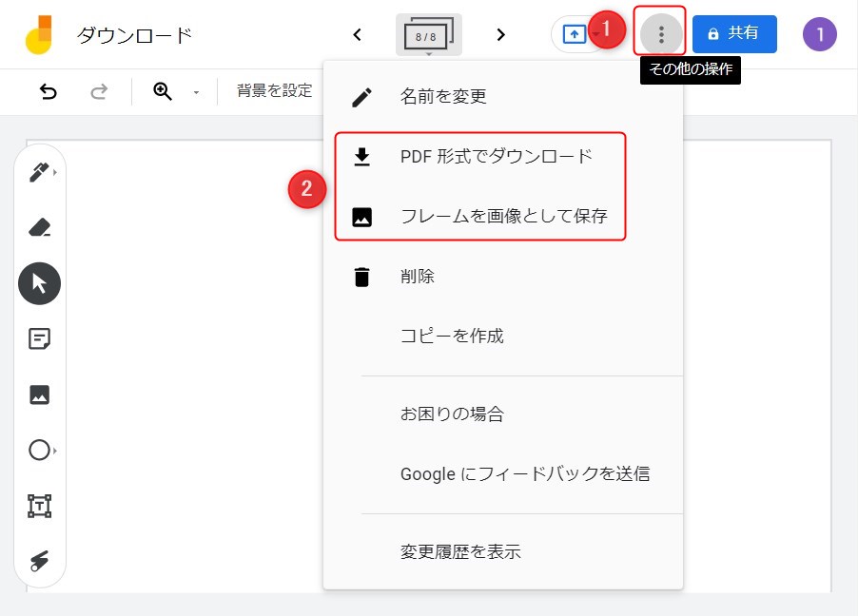The height and width of the screenshot is (616, 858).
Task: Insert an image from the toolbar
Action: click(x=39, y=395)
